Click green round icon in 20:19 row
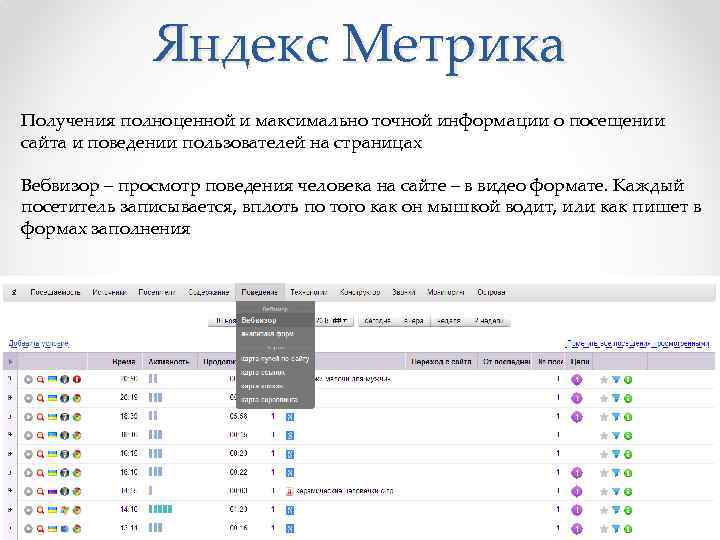Image resolution: width=720 pixels, height=540 pixels. 628,399
